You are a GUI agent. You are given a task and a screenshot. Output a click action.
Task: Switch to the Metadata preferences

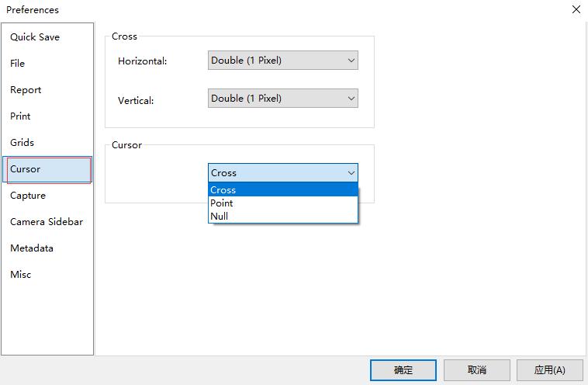[32, 248]
